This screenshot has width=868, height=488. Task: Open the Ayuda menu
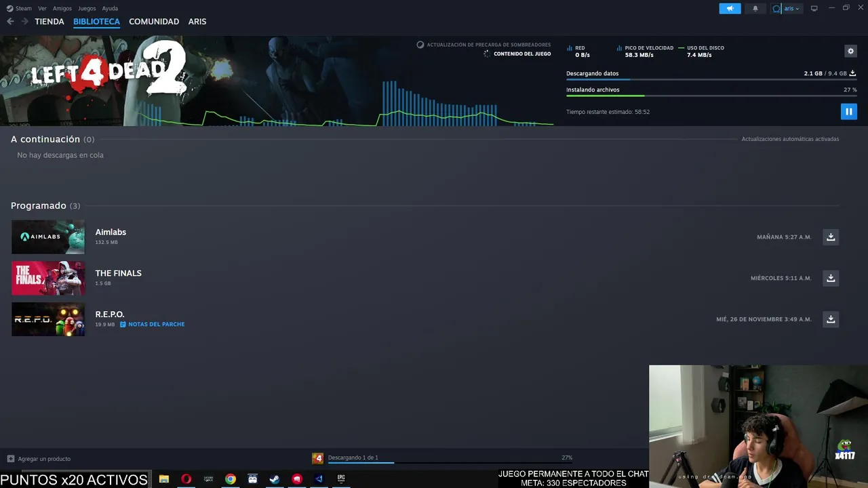coord(110,8)
